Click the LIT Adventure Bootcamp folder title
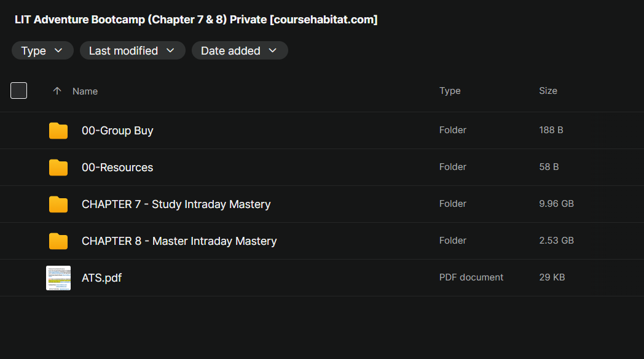The image size is (644, 359). (x=196, y=20)
